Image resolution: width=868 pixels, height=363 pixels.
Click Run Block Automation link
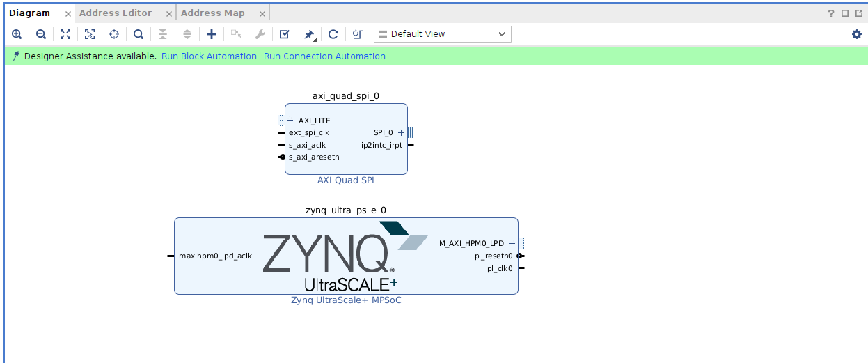point(209,56)
